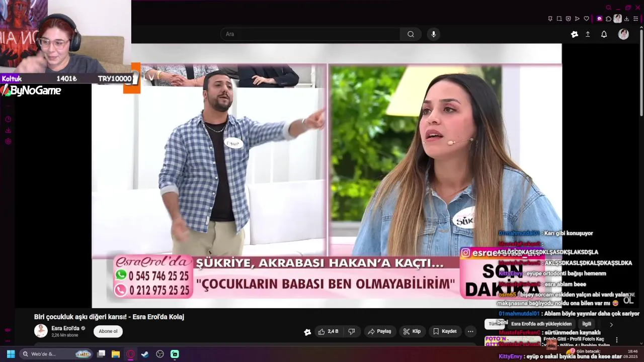This screenshot has width=644, height=362.
Task: Open options for the Foto'n Gitti recommendation
Action: pyautogui.click(x=617, y=340)
